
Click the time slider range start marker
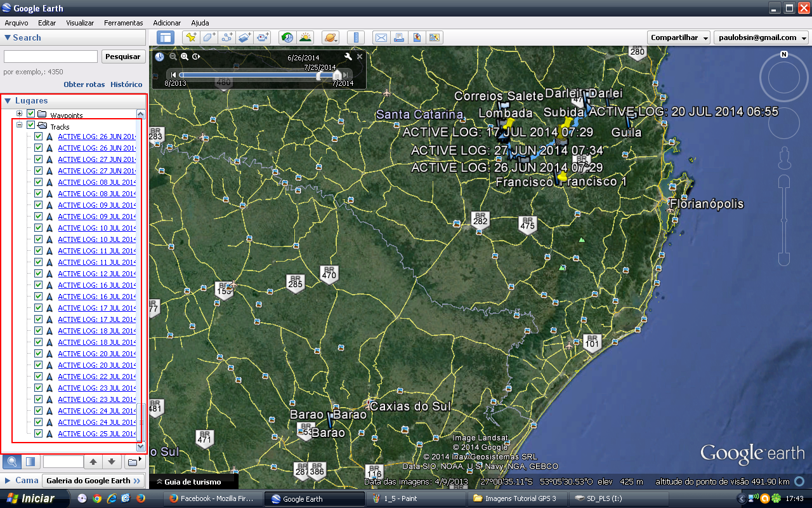pyautogui.click(x=319, y=75)
